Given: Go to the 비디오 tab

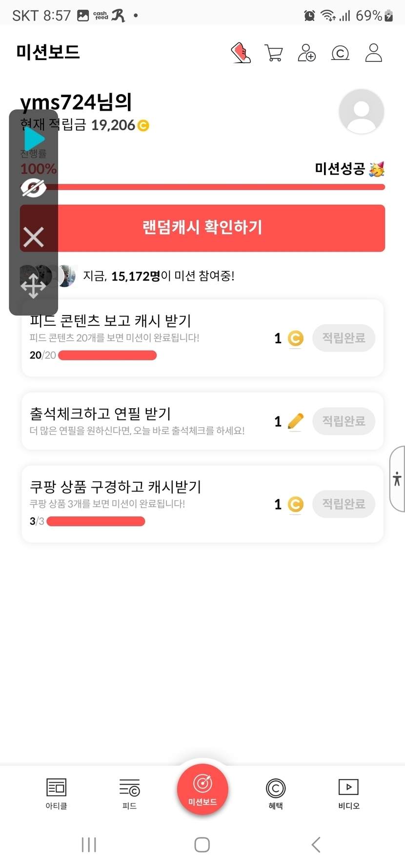Looking at the screenshot, I should pos(348,793).
